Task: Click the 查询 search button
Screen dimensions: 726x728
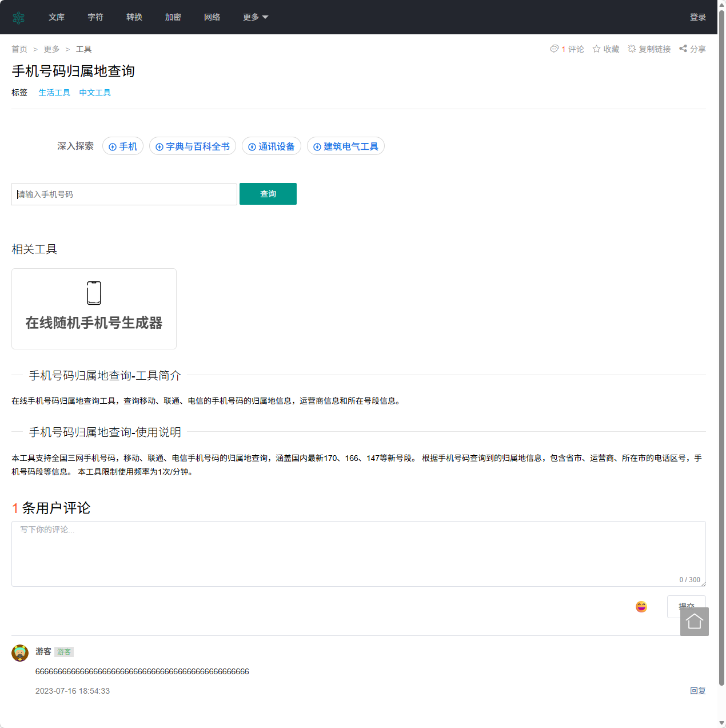Action: click(268, 194)
